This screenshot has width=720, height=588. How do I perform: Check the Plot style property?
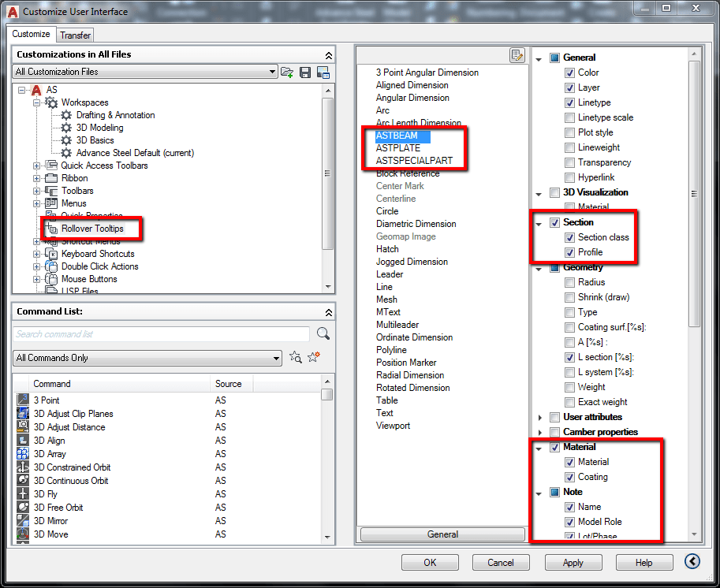(570, 132)
